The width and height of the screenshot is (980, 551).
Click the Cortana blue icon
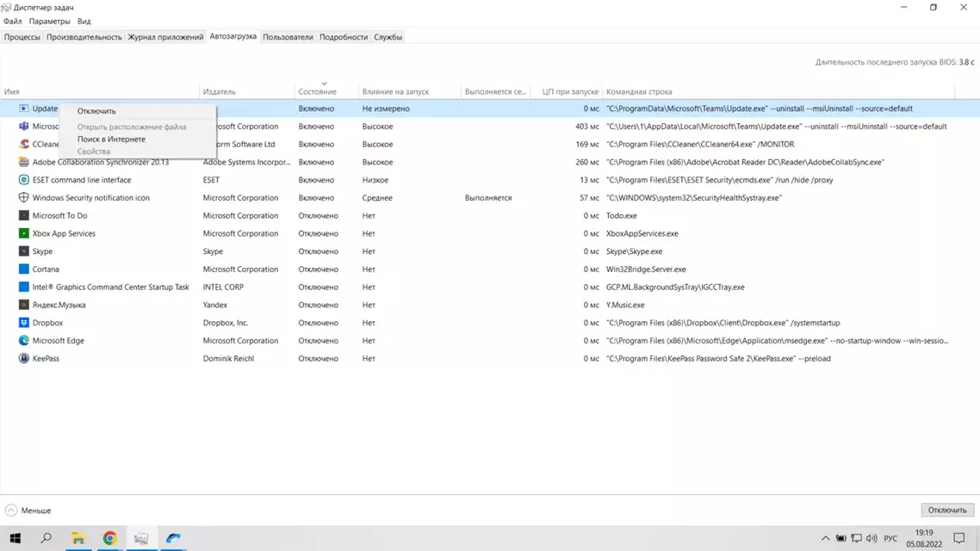click(x=24, y=269)
